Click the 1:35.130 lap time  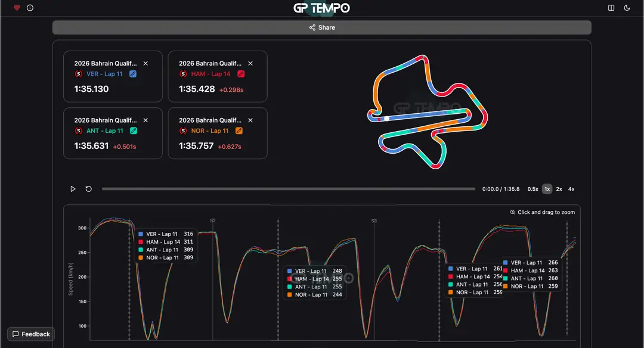coord(91,89)
